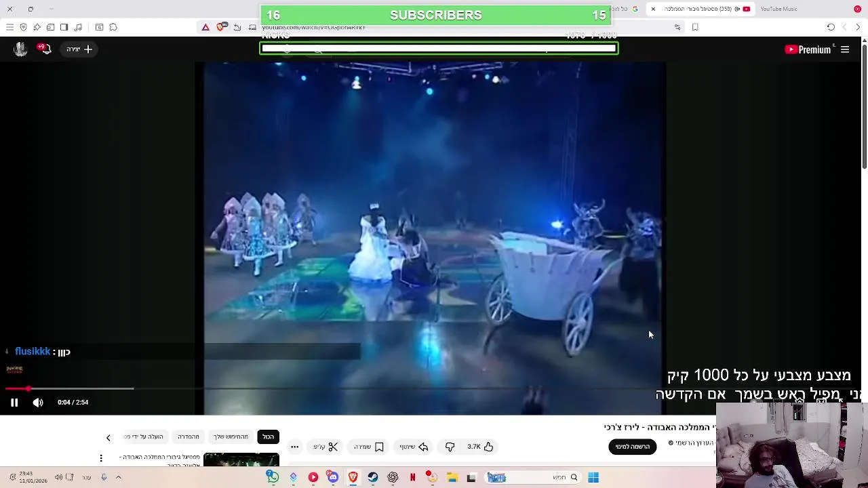Open Brave Shields lion icon in address bar
Viewport: 868px width, 488px height.
[221, 27]
